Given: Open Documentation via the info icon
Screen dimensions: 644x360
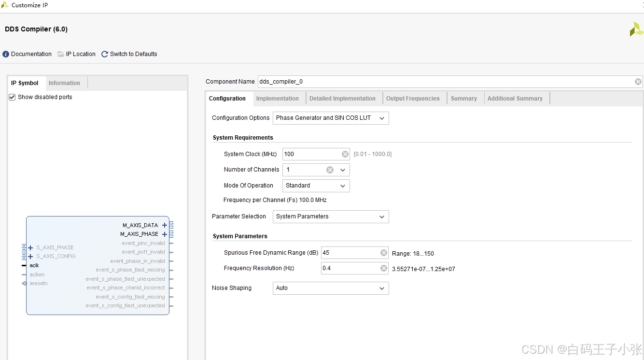Looking at the screenshot, I should coord(6,54).
